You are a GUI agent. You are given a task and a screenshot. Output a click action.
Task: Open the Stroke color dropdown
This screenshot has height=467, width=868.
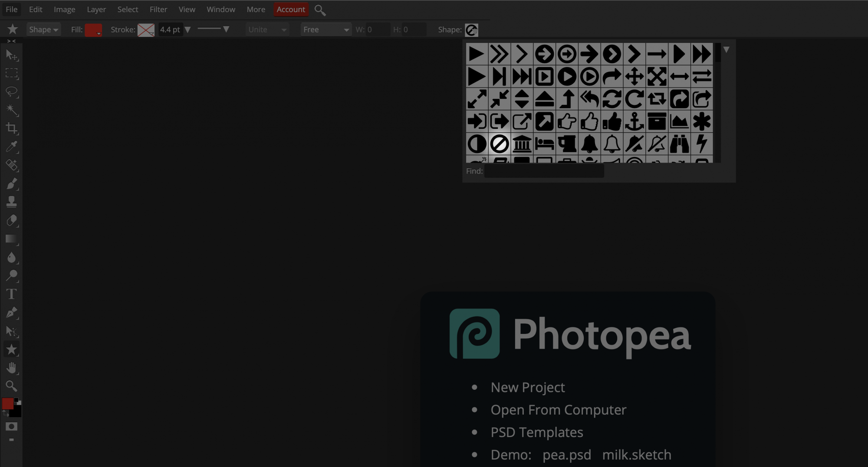(x=146, y=30)
